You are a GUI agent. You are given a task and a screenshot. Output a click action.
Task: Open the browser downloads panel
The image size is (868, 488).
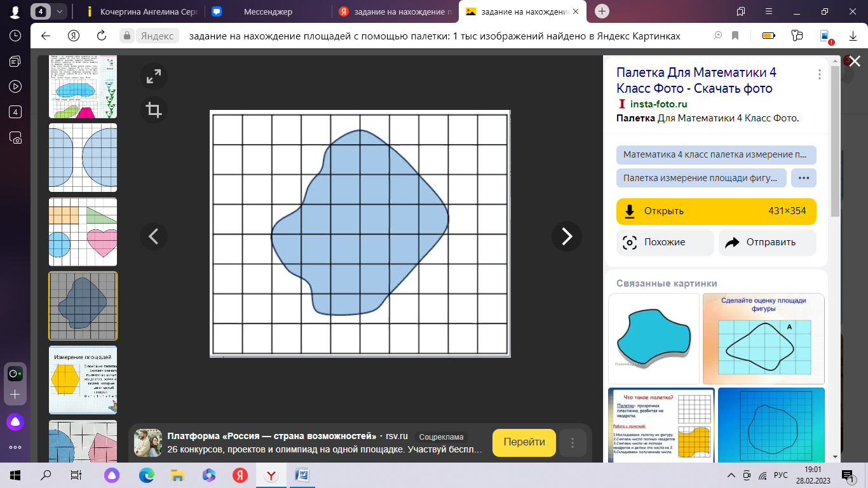pos(853,36)
